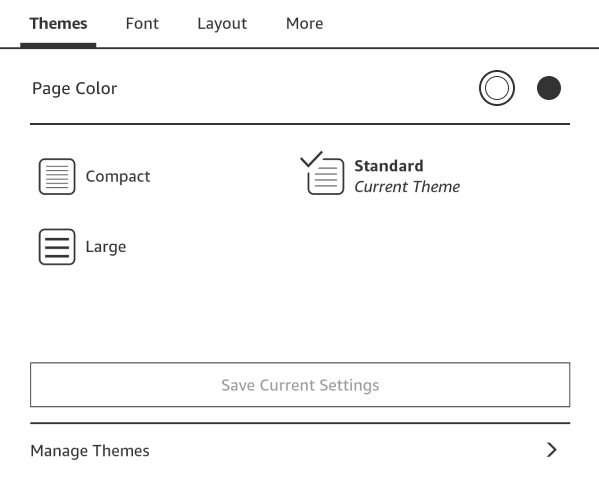Image resolution: width=599 pixels, height=477 pixels.
Task: Click the checkmark on the Standard theme
Action: click(x=311, y=159)
